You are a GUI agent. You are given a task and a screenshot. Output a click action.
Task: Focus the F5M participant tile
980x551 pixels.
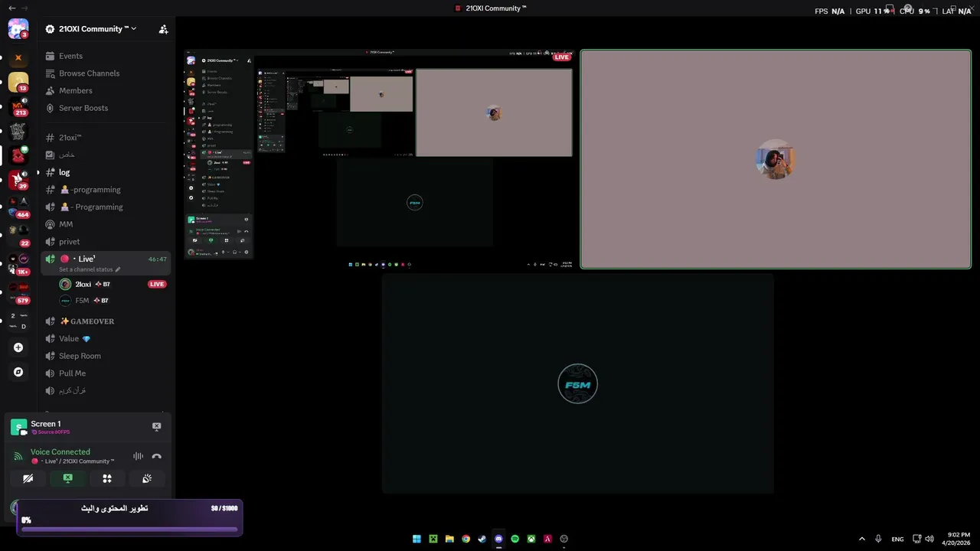(x=578, y=383)
